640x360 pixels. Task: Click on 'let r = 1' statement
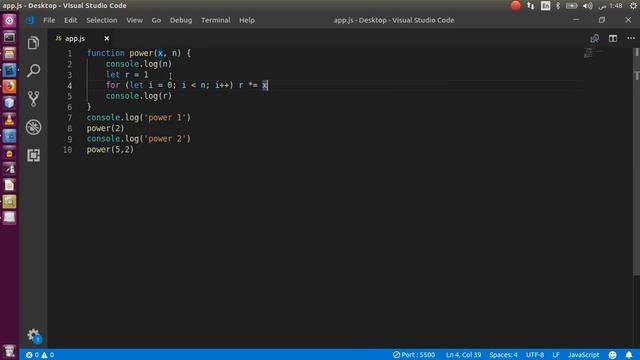[127, 75]
